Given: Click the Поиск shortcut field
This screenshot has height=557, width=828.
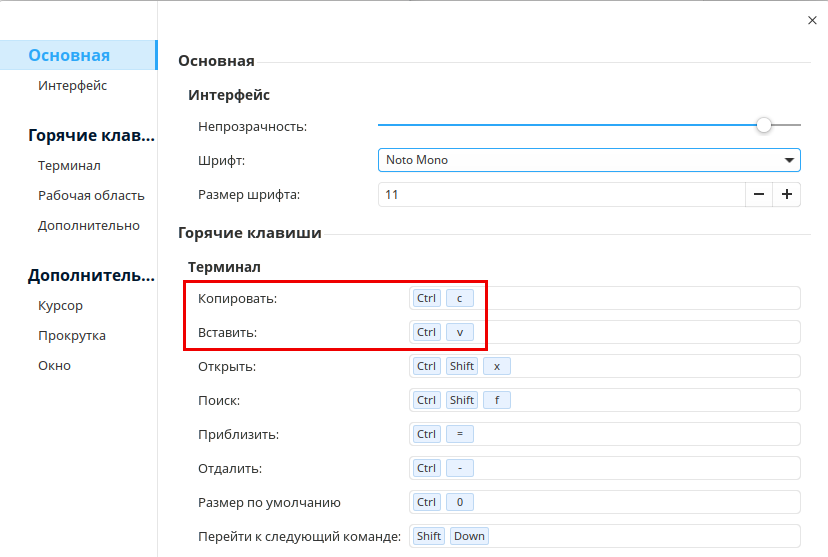Looking at the screenshot, I should (605, 400).
